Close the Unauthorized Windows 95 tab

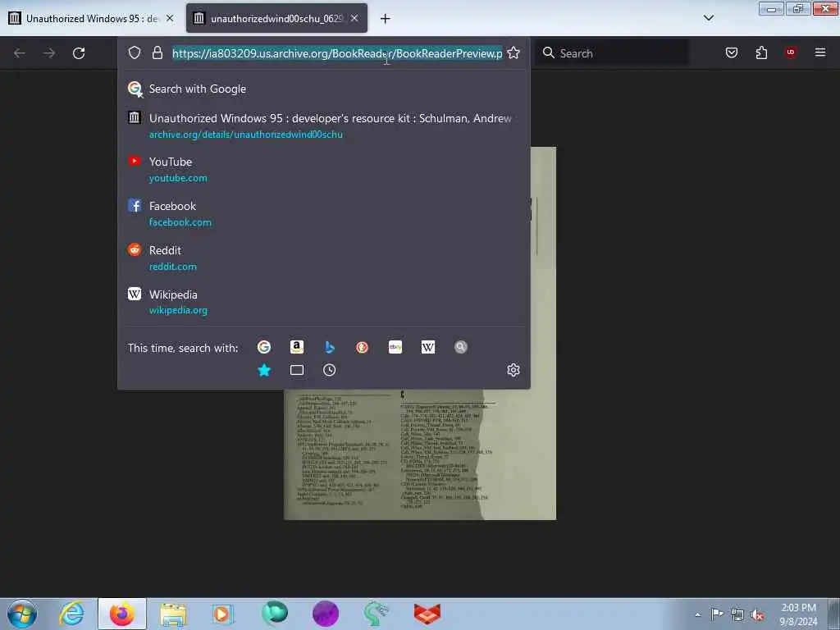(x=170, y=18)
